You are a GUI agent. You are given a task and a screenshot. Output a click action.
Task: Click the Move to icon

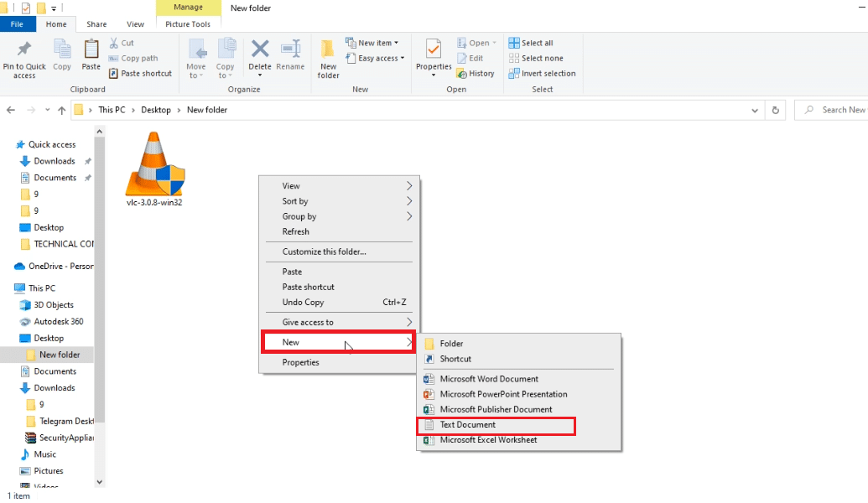pos(196,49)
